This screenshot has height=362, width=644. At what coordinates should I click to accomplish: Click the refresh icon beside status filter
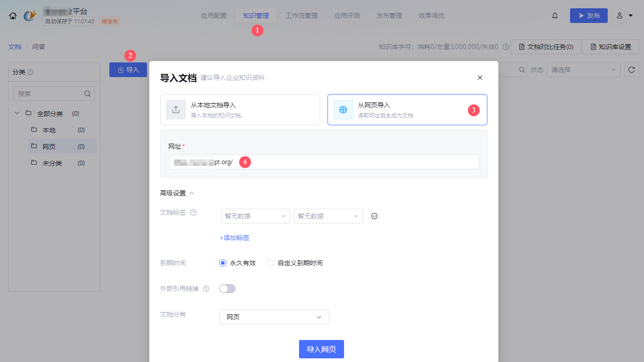[x=632, y=70]
